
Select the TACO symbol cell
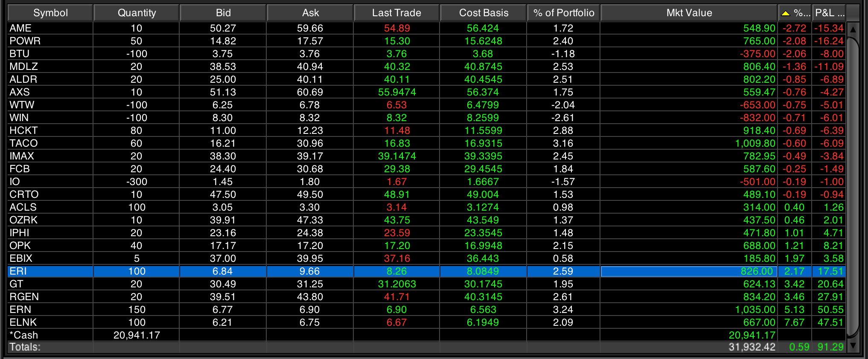50,143
